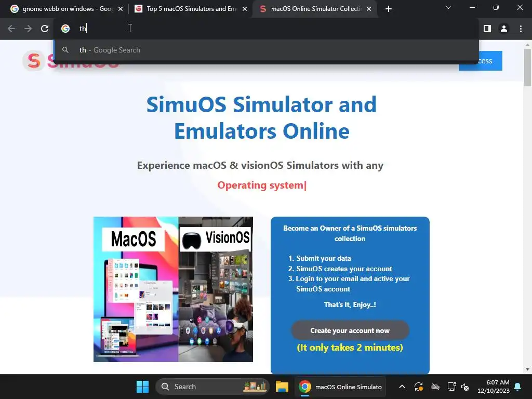
Task: Click the SimuOS logo icon
Action: point(33,61)
